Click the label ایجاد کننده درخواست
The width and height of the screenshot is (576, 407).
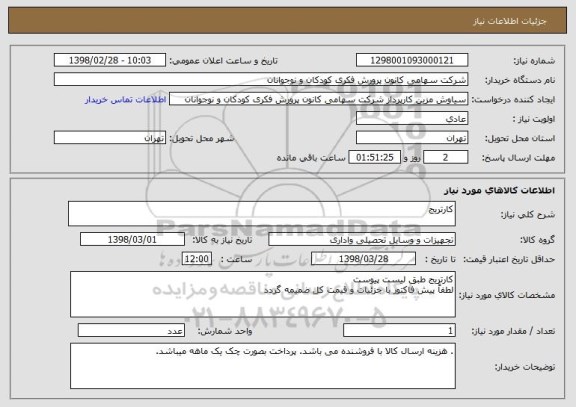(513, 100)
